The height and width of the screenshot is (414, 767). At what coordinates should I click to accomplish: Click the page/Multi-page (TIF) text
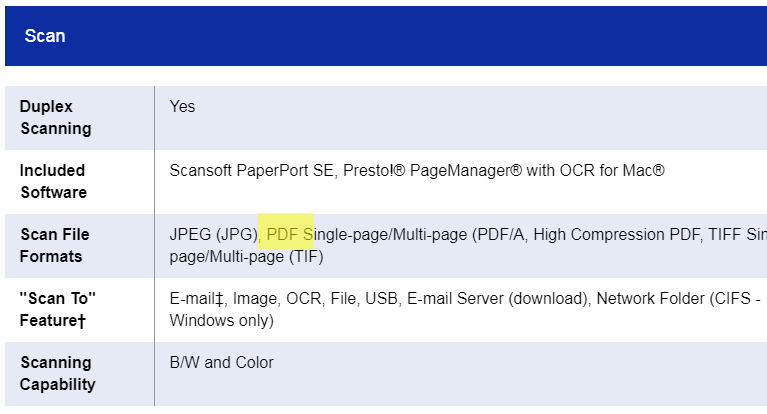pyautogui.click(x=246, y=256)
